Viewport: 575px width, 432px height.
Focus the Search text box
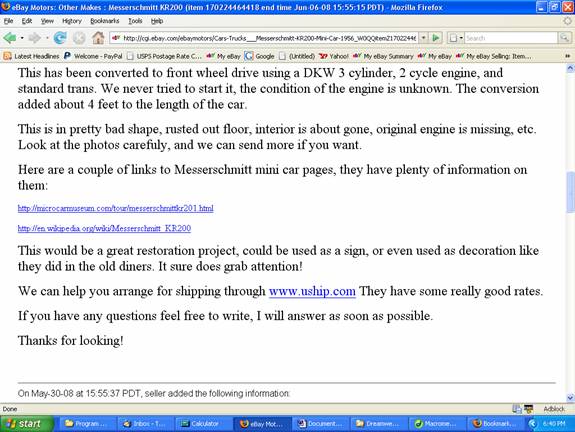tap(511, 38)
